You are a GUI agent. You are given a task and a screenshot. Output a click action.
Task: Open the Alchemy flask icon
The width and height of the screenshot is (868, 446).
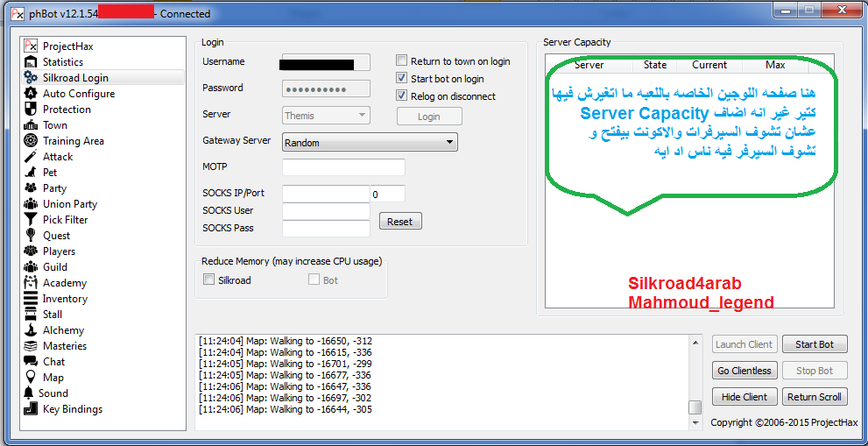31,330
